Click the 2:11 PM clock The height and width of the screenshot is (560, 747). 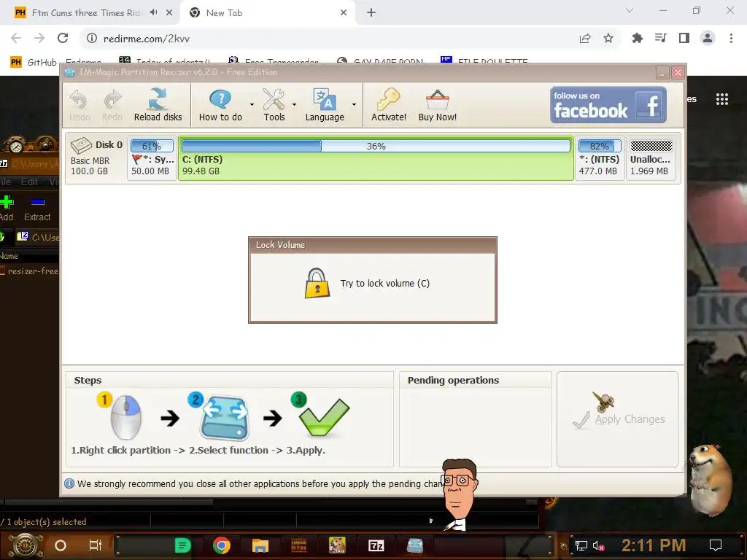pyautogui.click(x=654, y=545)
